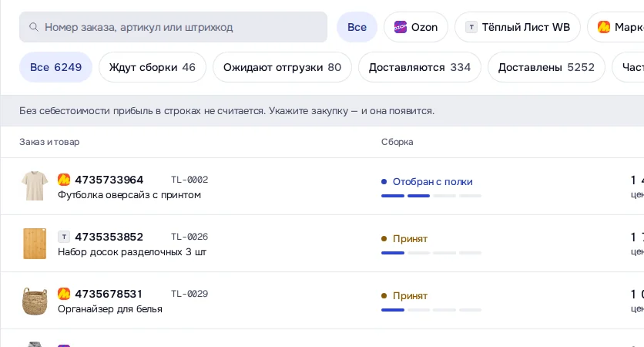Screen dimensions: 644x347
Task: Filter orders by Ozon marketplace
Action: point(416,27)
